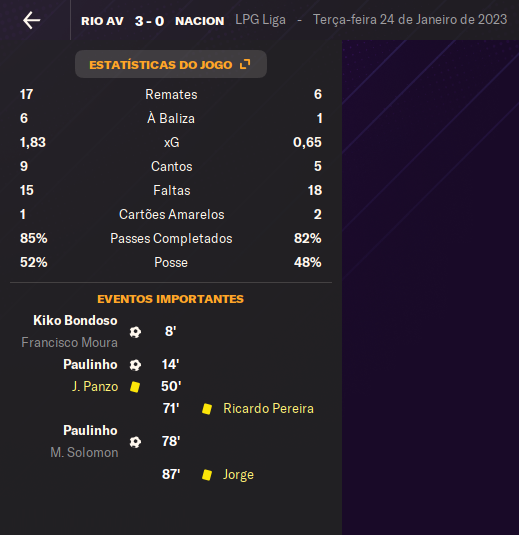Select player Ricardo Pereira
The height and width of the screenshot is (535, 519).
(268, 408)
